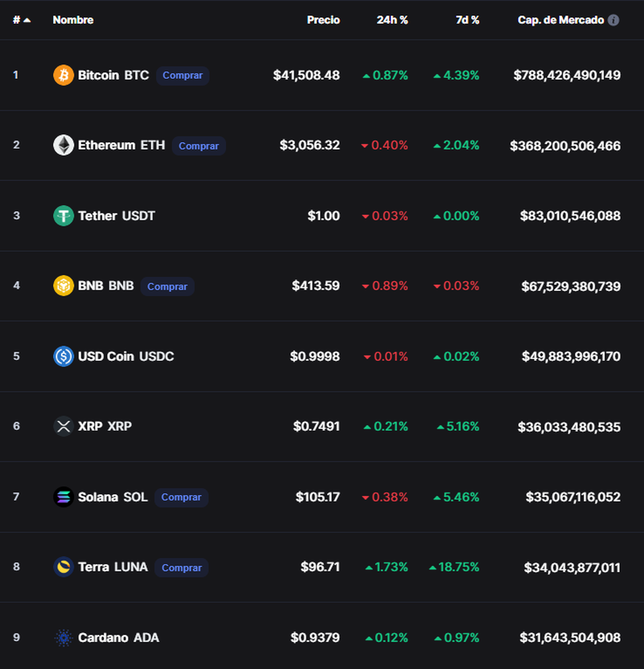644x669 pixels.
Task: Click the Ethereum ETH logo icon
Action: click(63, 145)
